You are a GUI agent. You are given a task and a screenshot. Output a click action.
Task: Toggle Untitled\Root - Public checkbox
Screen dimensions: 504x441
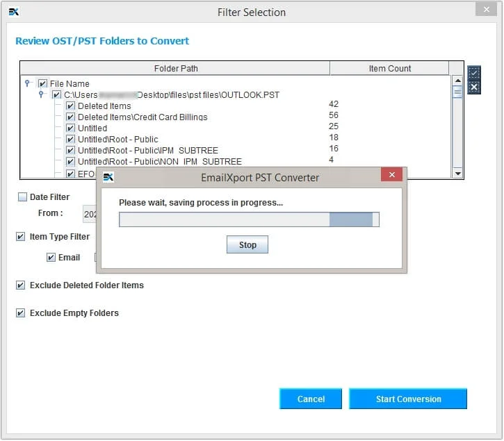click(x=70, y=139)
